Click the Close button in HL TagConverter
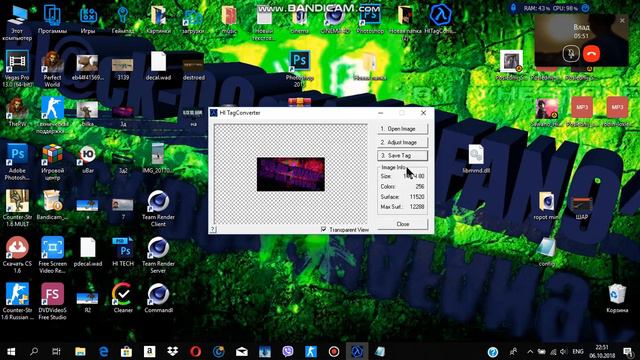The height and width of the screenshot is (360, 640). pyautogui.click(x=402, y=224)
